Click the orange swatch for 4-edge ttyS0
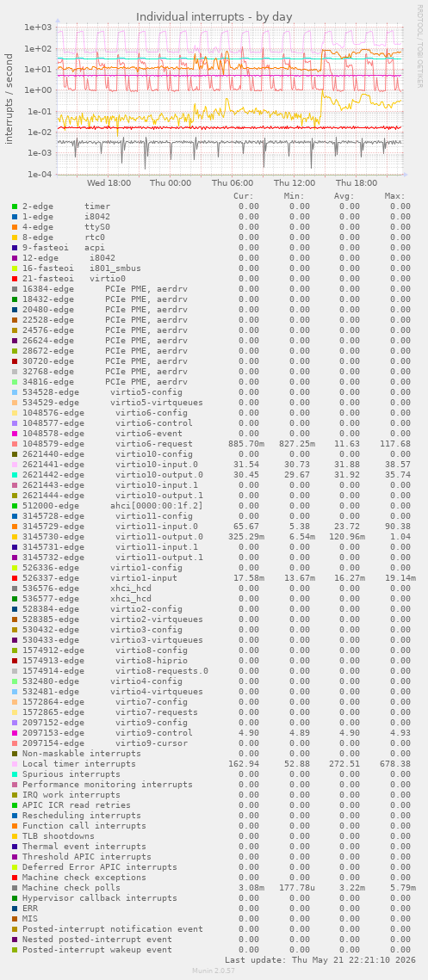Screen dimensions: 428x980 click(x=15, y=227)
